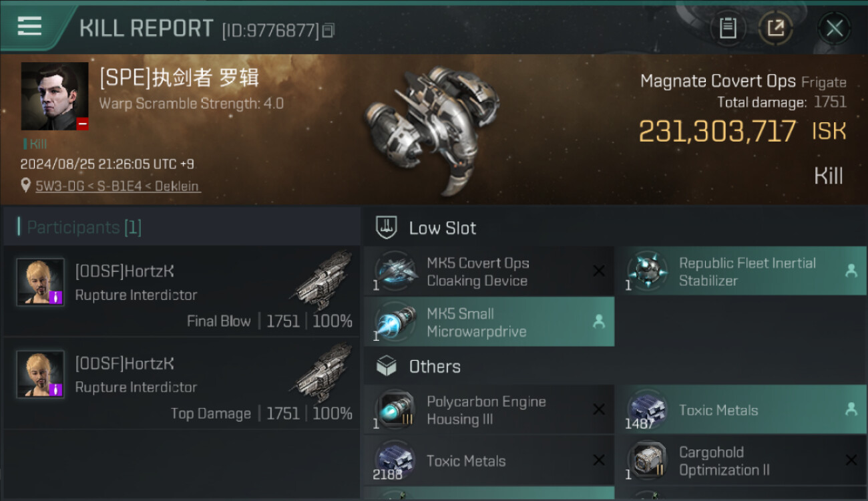Close the kill report window

pyautogui.click(x=834, y=28)
